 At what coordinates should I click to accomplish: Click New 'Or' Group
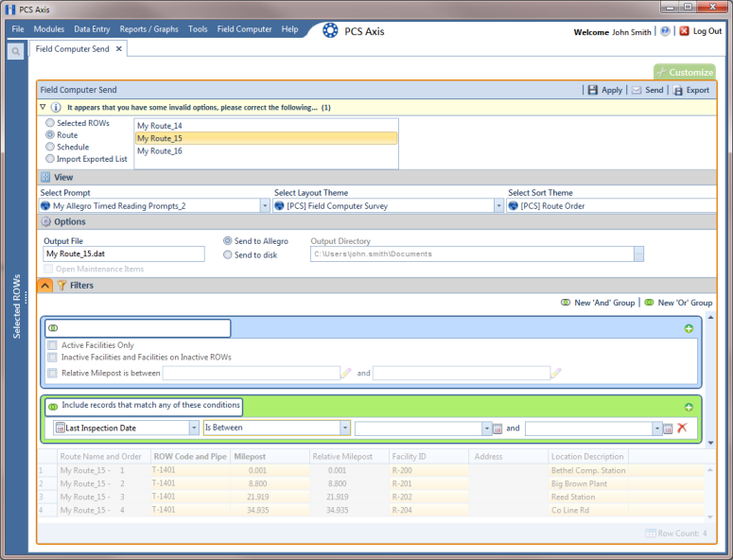tap(679, 303)
